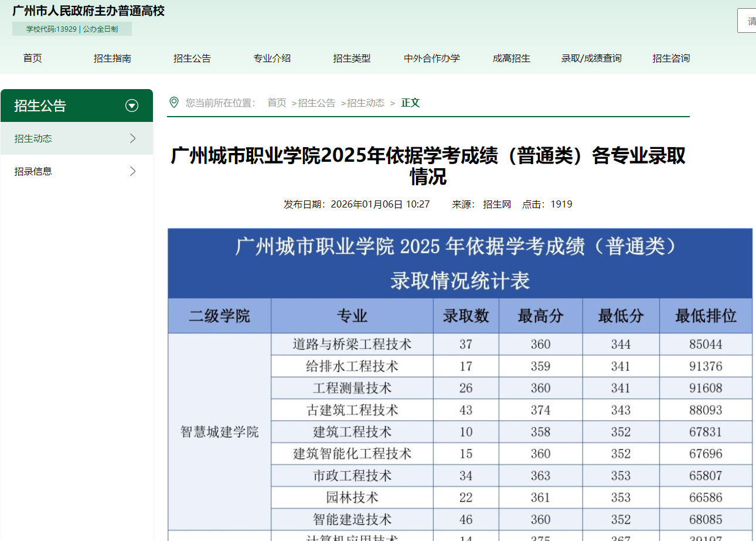Click the 招生动态 breadcrumb link

tap(366, 103)
